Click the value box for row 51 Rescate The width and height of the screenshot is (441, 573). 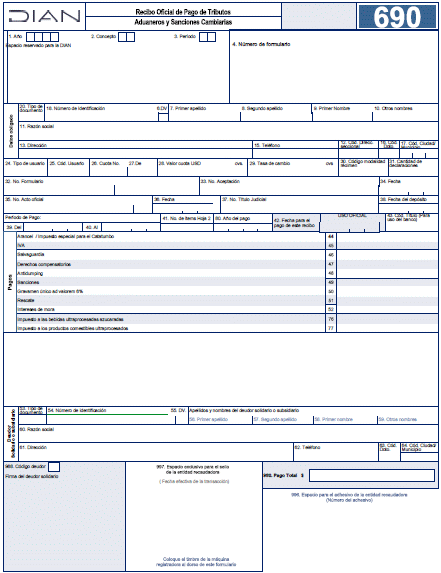point(387,300)
